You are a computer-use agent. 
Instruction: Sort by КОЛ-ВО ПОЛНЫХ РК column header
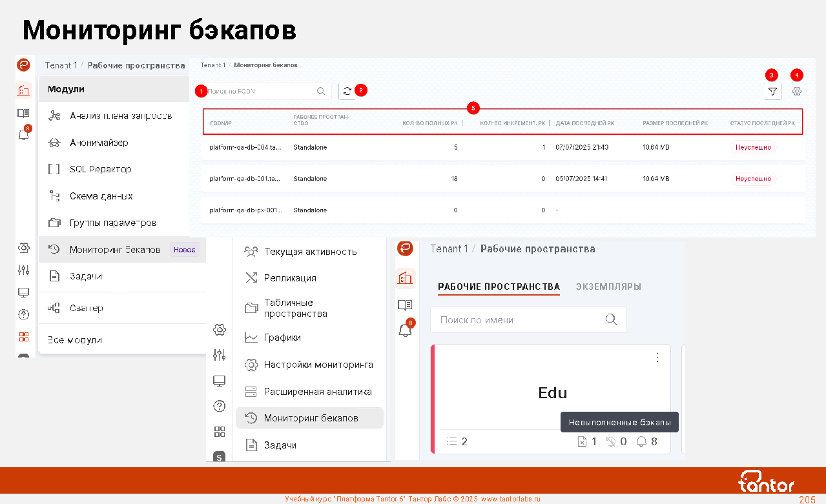click(x=429, y=123)
